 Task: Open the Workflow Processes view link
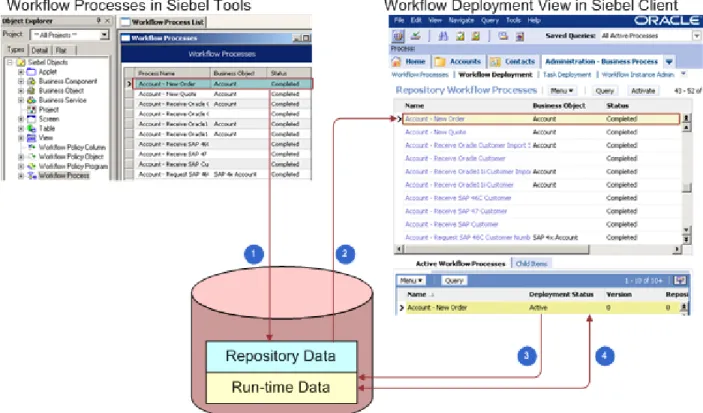click(x=420, y=74)
